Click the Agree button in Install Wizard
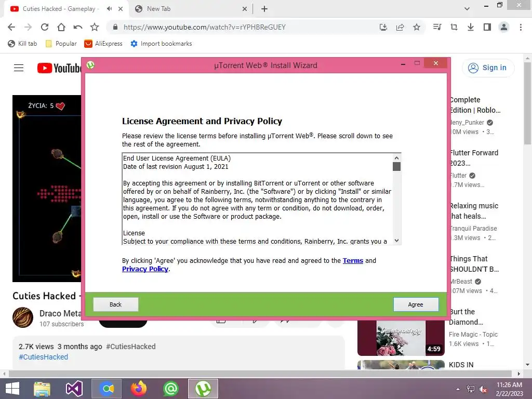 pyautogui.click(x=416, y=304)
